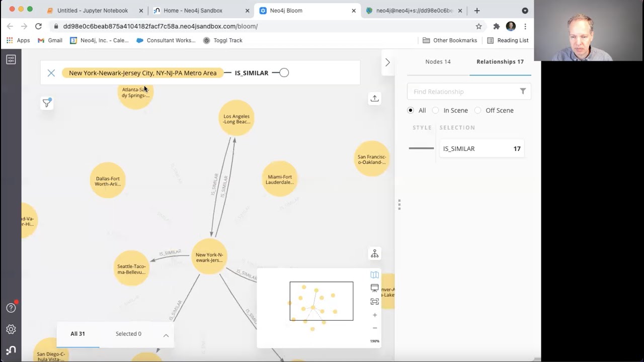Open the Chrome profile avatar
The height and width of the screenshot is (362, 644).
pos(511,26)
